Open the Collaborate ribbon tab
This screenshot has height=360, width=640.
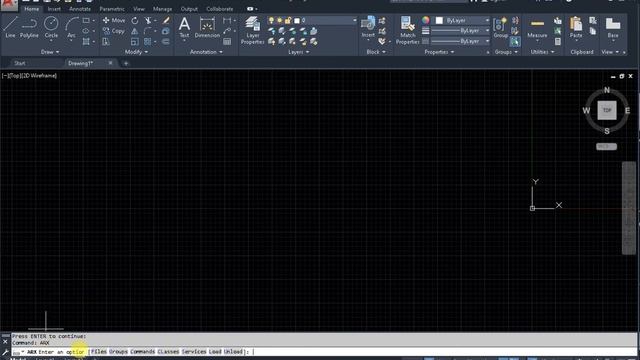point(220,9)
